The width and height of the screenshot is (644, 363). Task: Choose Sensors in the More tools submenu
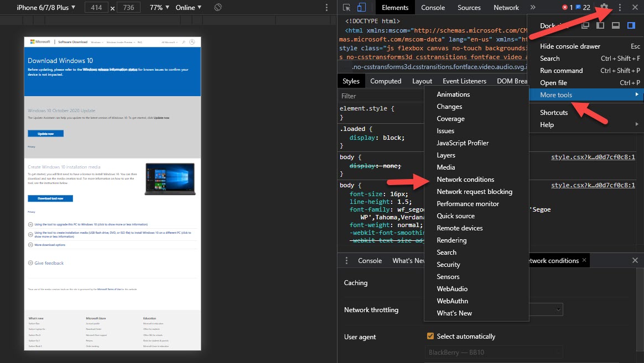tap(448, 277)
